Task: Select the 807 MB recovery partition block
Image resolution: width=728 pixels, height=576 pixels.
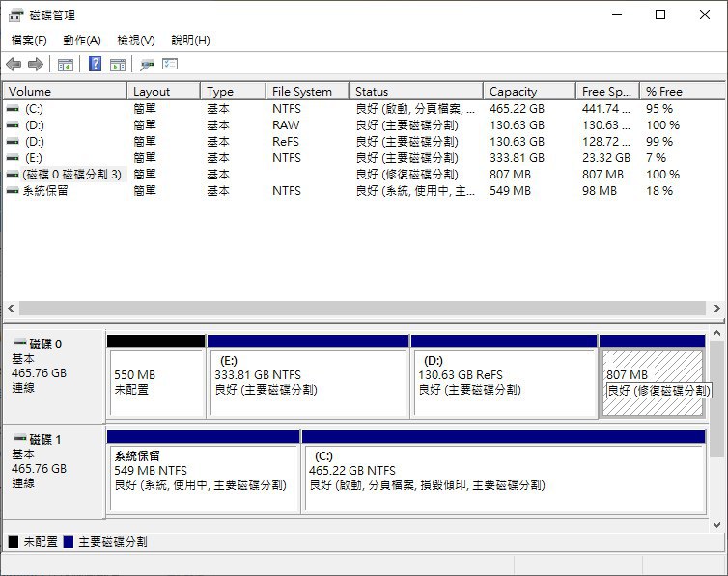Action: (653, 376)
